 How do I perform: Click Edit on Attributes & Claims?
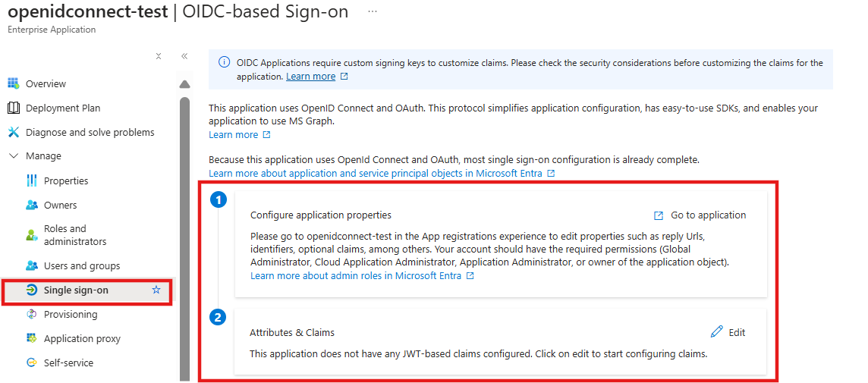pyautogui.click(x=728, y=332)
